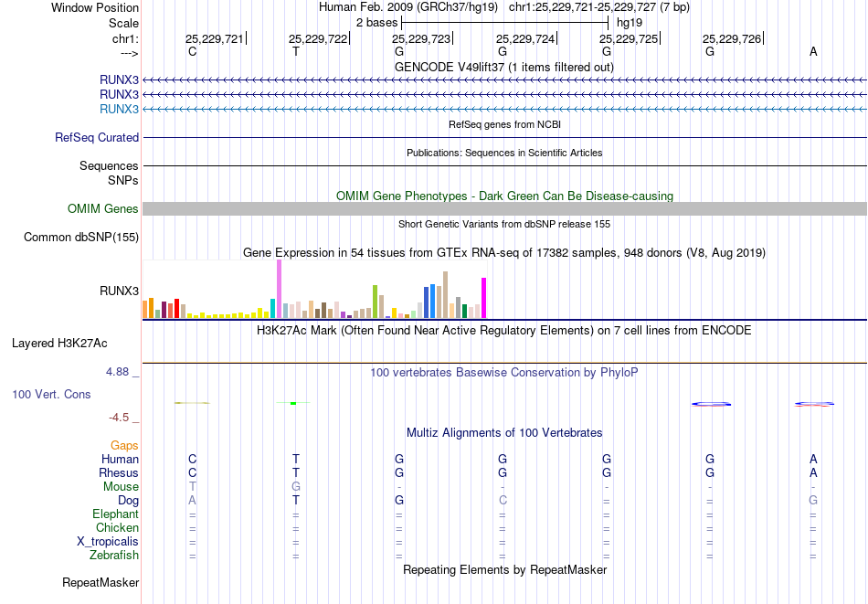This screenshot has width=868, height=604.
Task: Click the RUNX3 GTEx expression label
Action: coord(119,291)
